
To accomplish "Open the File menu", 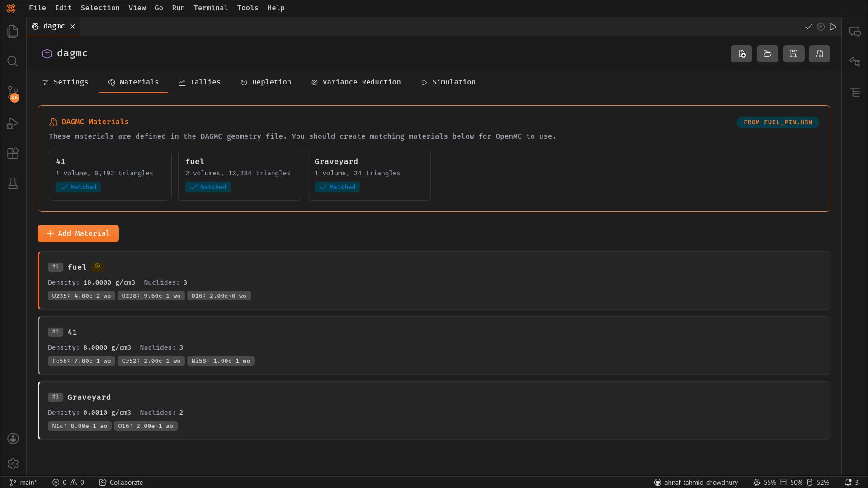I will click(x=38, y=8).
